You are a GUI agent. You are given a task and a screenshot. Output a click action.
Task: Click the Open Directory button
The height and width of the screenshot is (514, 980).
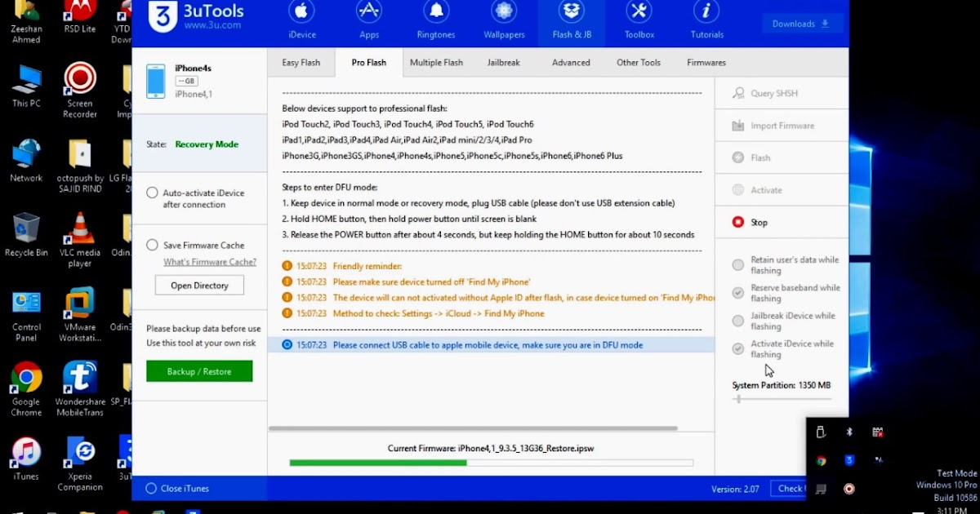coord(199,286)
